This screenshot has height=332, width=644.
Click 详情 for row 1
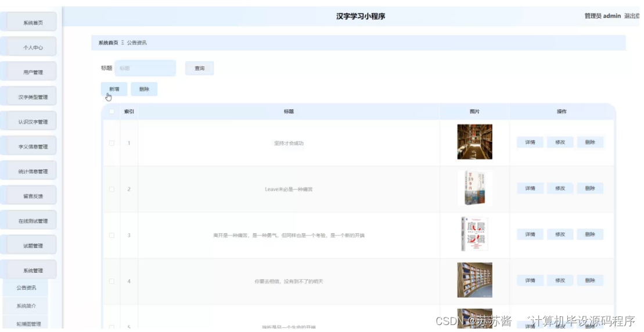coord(530,142)
